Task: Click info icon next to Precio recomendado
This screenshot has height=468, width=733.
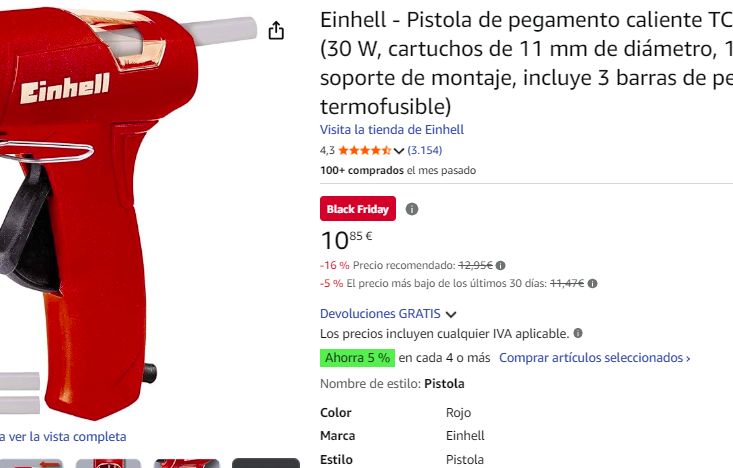Action: pos(501,266)
